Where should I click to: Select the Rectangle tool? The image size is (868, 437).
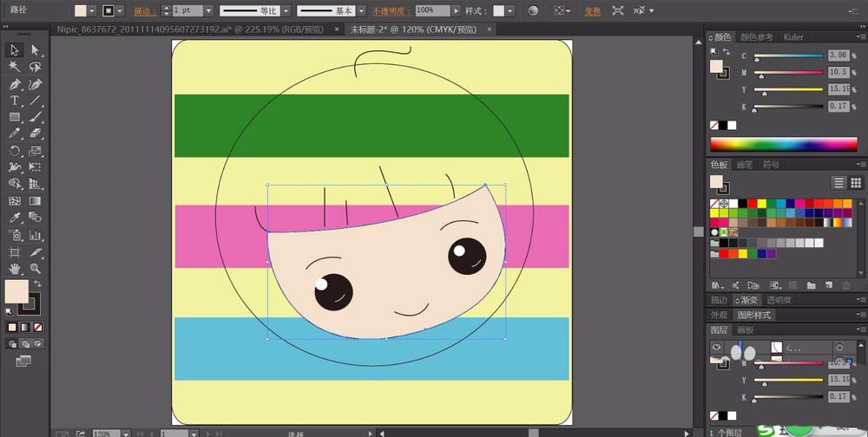tap(15, 117)
